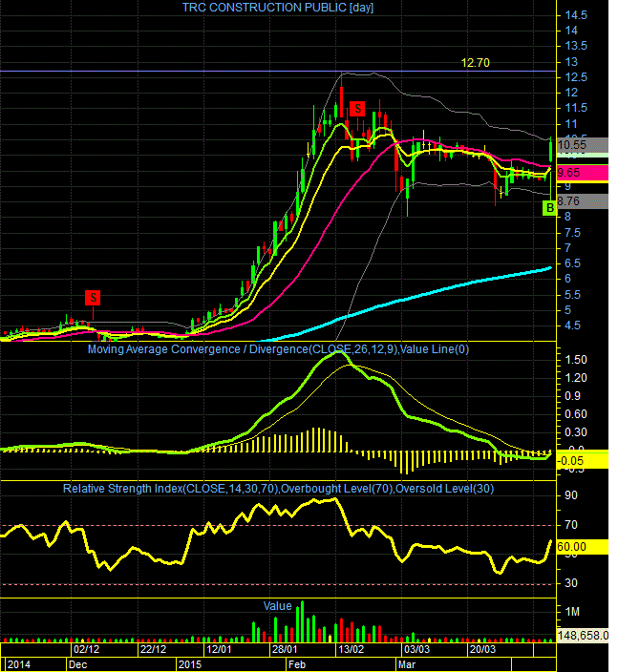
Task: Click the 13.5 price axis label
Action: tap(576, 46)
